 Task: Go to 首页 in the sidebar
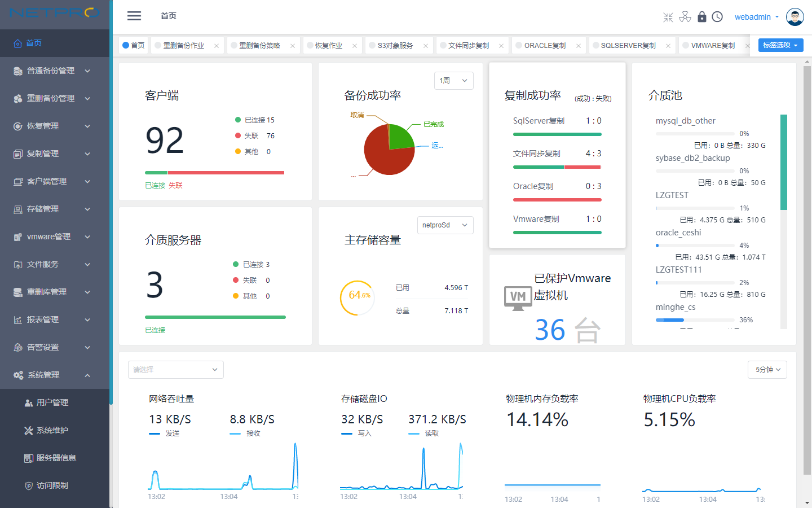[55, 43]
